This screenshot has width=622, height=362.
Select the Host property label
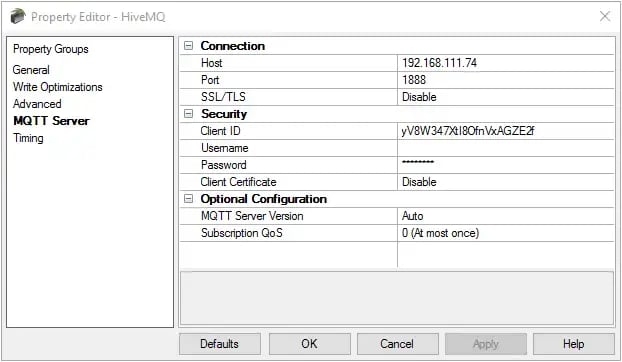coord(212,63)
